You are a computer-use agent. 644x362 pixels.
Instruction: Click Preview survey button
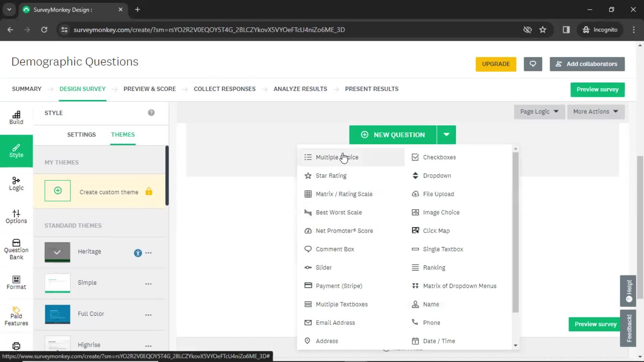(x=598, y=89)
